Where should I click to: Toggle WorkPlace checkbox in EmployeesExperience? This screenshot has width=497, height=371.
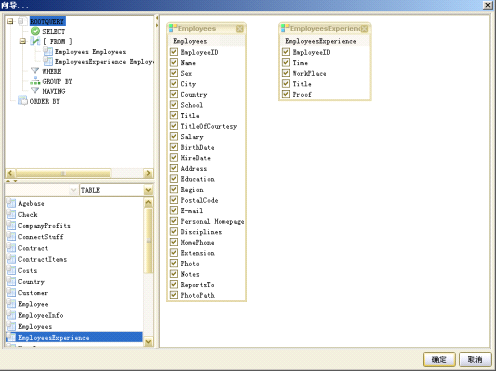click(286, 73)
